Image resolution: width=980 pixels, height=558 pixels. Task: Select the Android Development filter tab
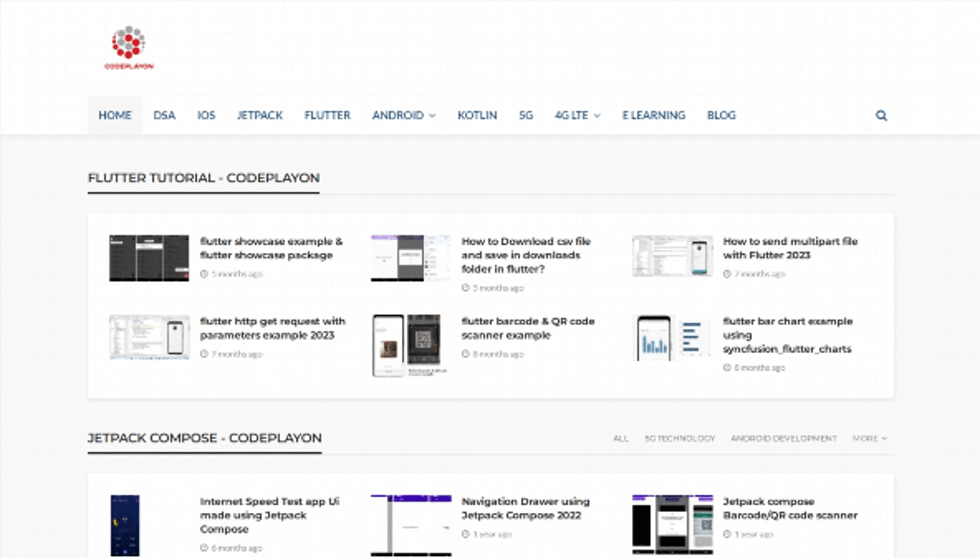tap(783, 438)
